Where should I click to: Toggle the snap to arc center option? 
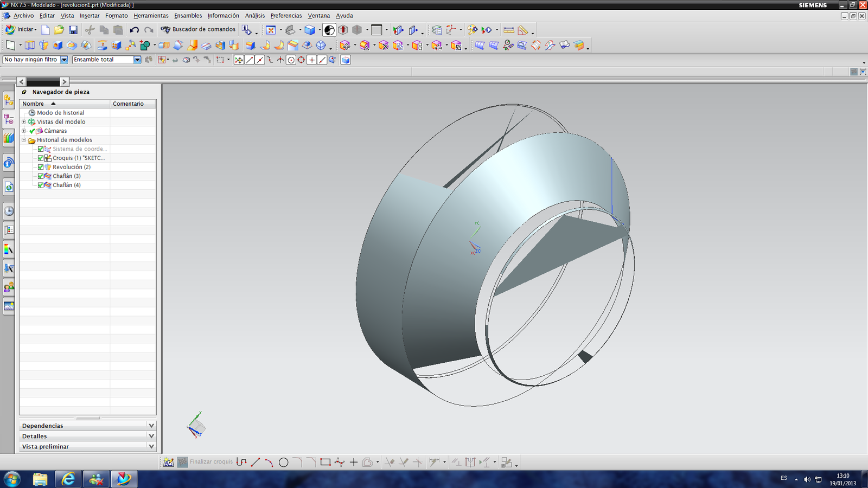point(291,60)
